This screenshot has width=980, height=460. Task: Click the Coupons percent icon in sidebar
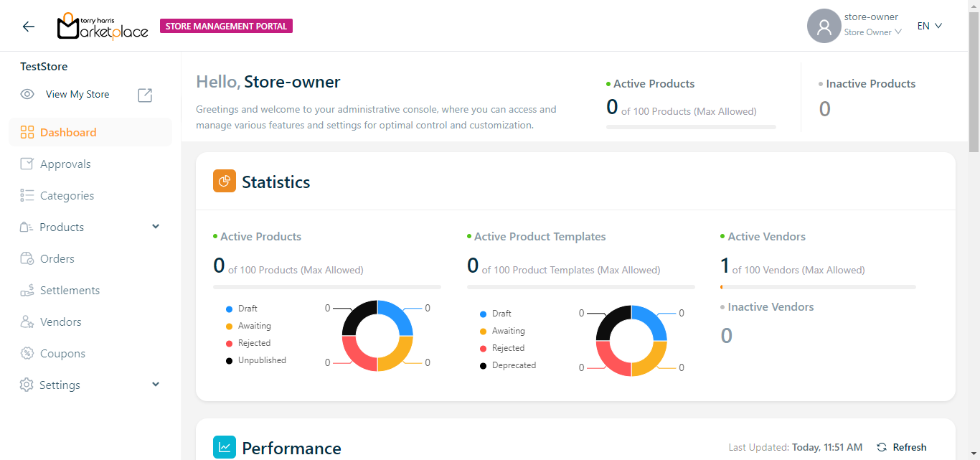click(27, 353)
